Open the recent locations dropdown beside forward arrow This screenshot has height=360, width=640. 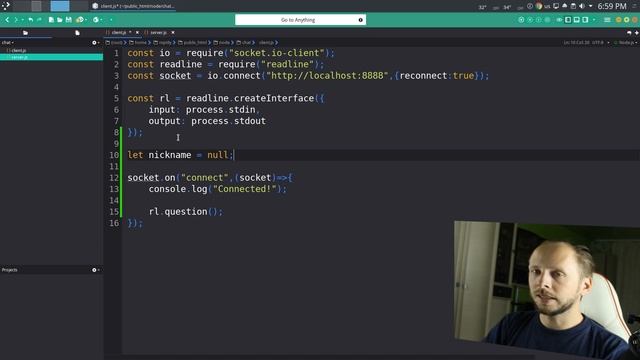click(x=22, y=20)
